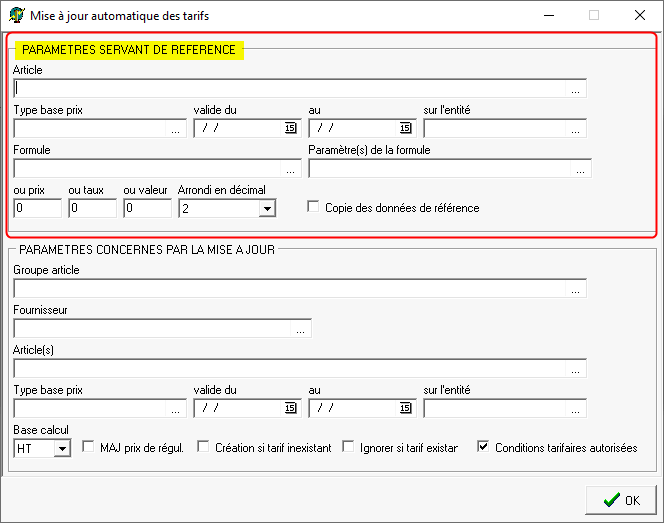Open reference 'Type base prix' selector button
The width and height of the screenshot is (664, 523).
176,128
